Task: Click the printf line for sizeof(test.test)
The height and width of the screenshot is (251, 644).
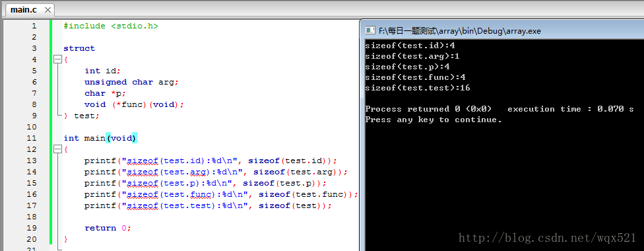Action: (208, 205)
